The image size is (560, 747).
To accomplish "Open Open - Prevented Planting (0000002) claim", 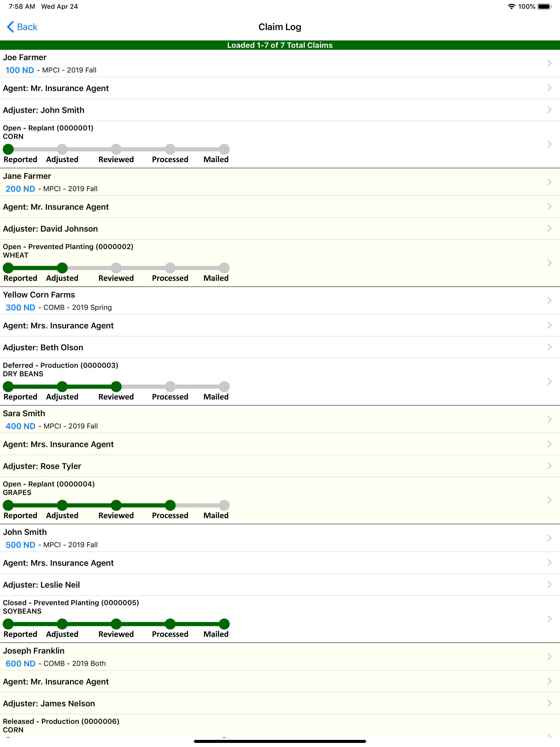I will (280, 263).
